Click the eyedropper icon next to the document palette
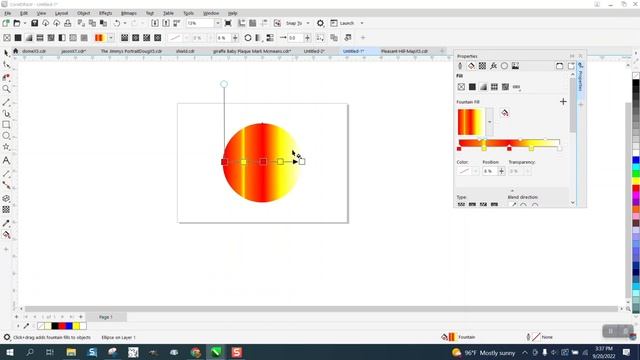 coord(27,326)
